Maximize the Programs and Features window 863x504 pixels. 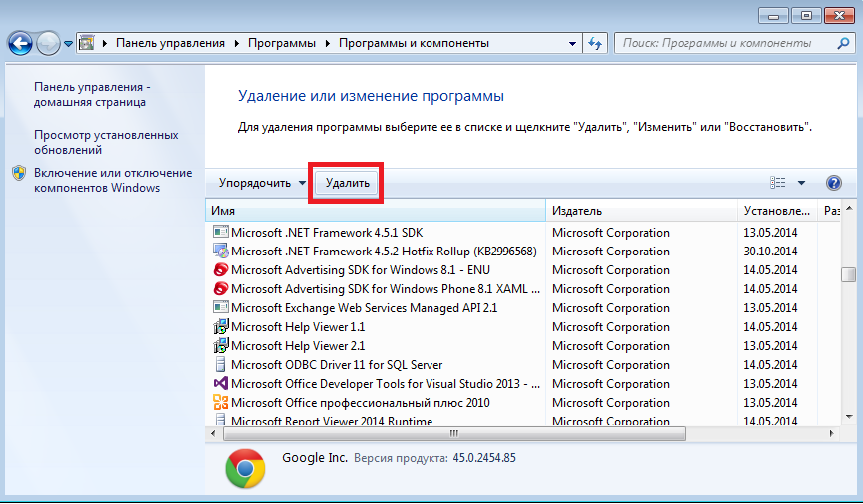(x=806, y=15)
